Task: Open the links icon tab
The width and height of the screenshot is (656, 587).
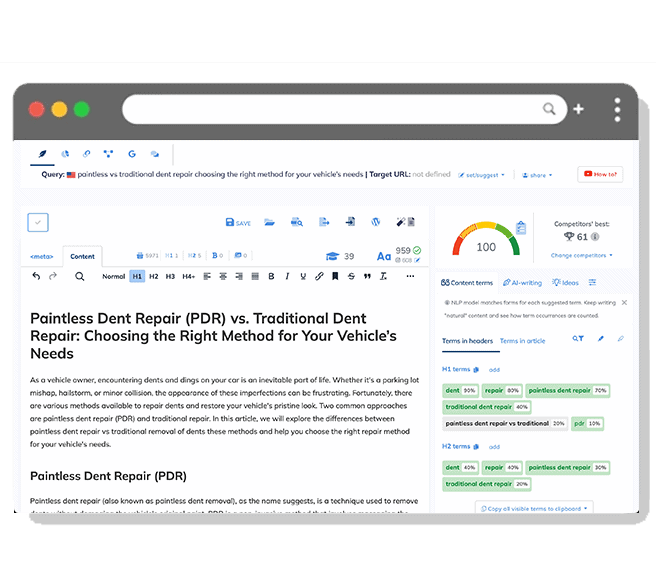Action: pyautogui.click(x=86, y=154)
